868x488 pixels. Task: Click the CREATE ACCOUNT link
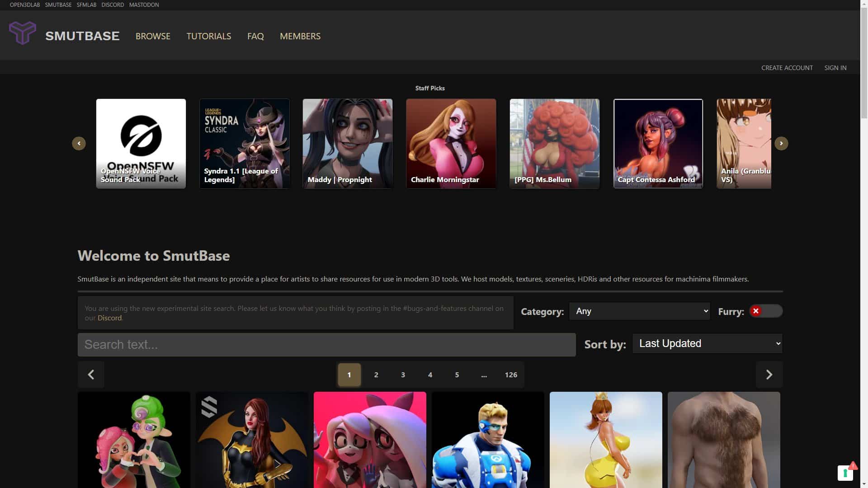(787, 68)
